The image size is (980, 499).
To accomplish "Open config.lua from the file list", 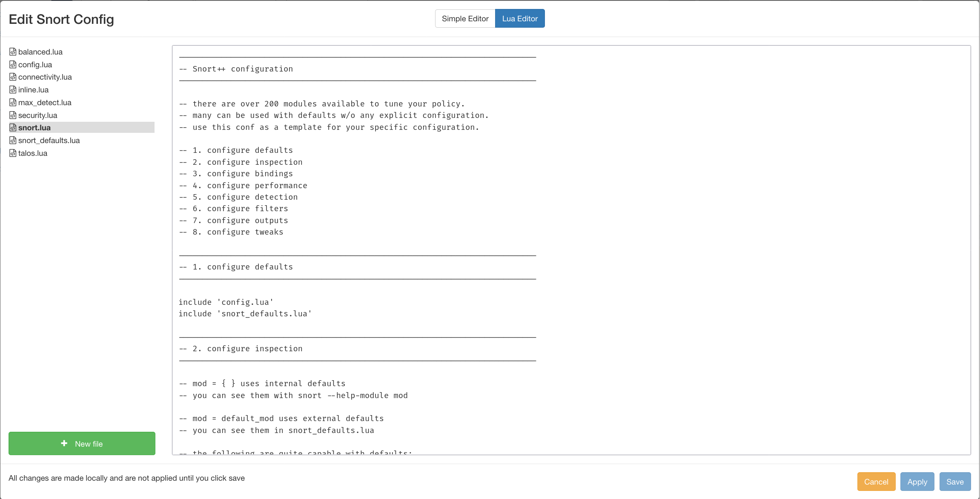I will point(35,65).
